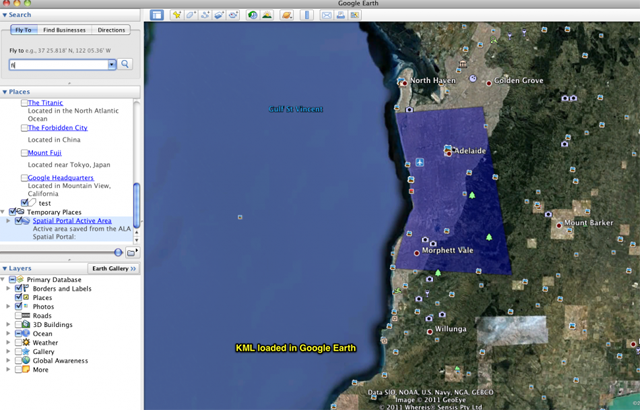Open the historical imagery clock icon

[x=252, y=15]
